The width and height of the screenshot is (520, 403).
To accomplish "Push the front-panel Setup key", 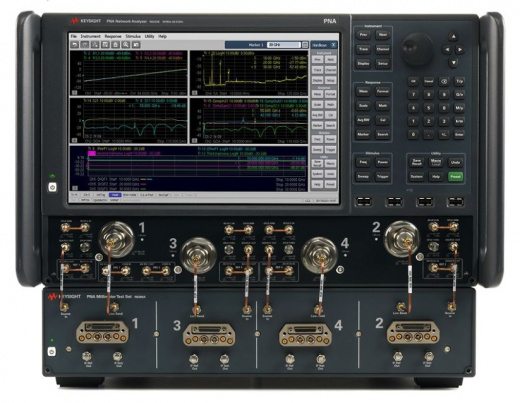I will 383,63.
